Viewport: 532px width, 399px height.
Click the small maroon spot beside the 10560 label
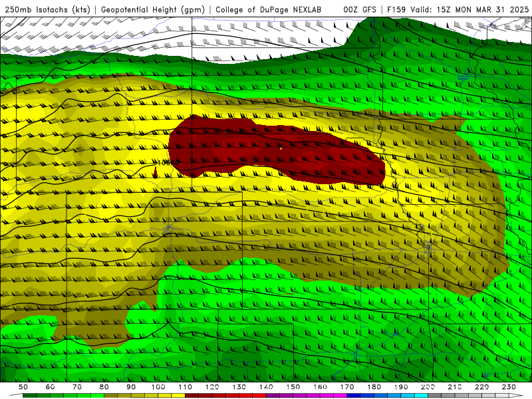tap(156, 173)
